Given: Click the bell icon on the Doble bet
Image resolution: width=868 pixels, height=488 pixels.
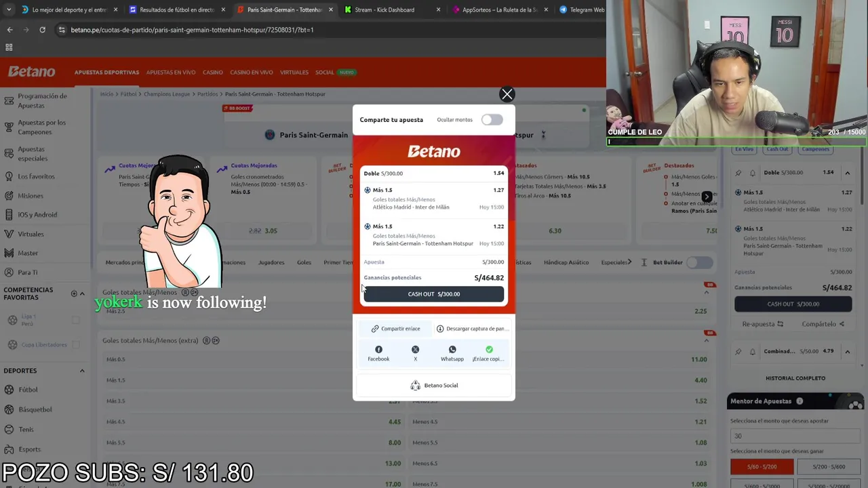Looking at the screenshot, I should [x=752, y=173].
